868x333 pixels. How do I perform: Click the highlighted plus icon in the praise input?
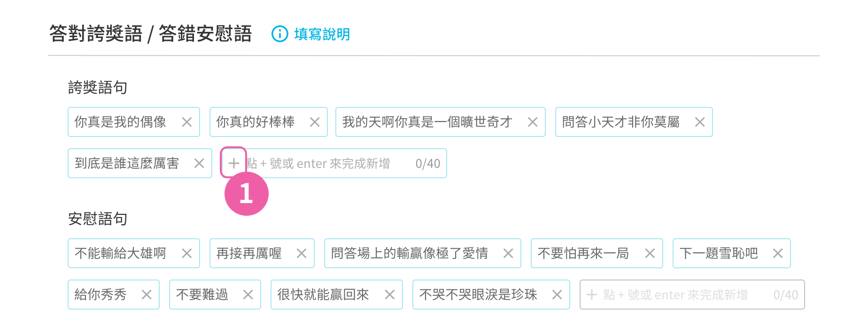(233, 163)
